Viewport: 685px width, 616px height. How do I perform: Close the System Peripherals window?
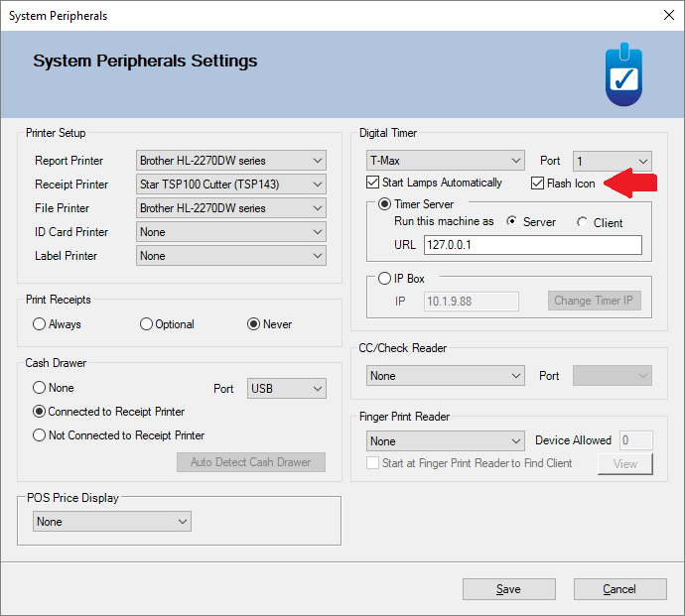(x=668, y=15)
